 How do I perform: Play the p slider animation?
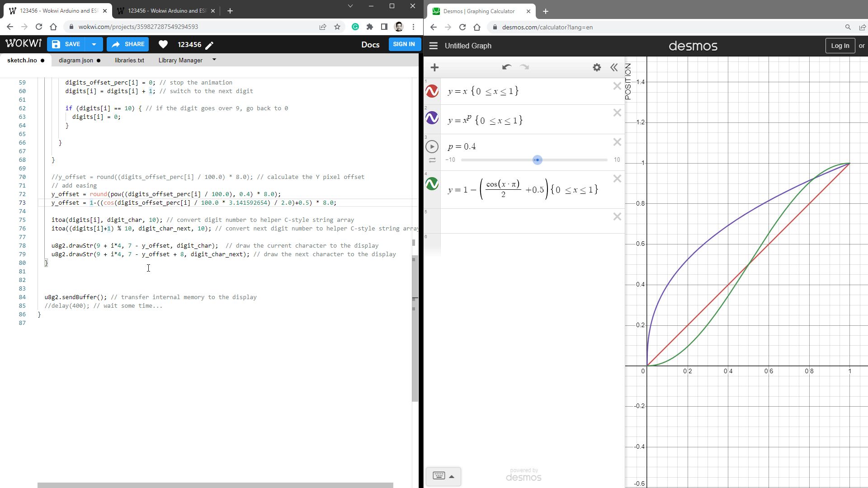(x=432, y=146)
